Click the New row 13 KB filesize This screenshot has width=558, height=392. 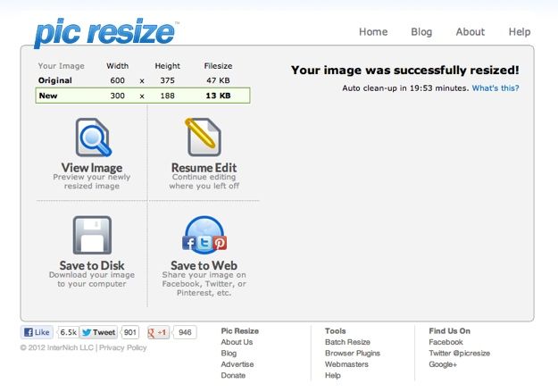[x=218, y=96]
